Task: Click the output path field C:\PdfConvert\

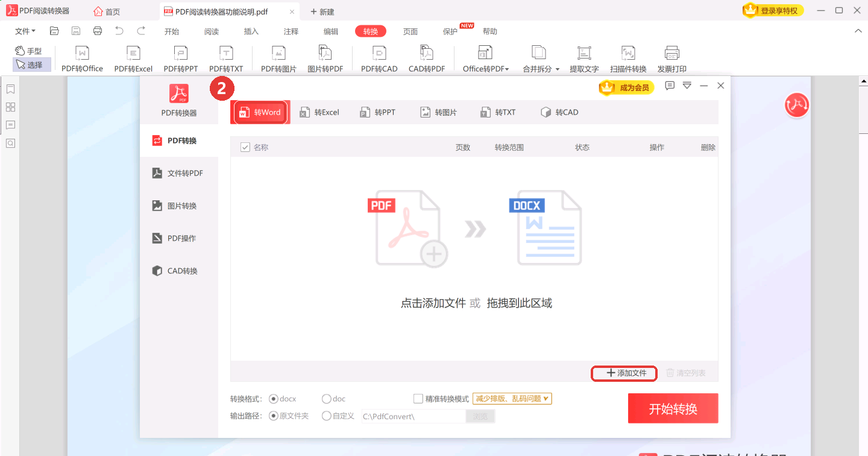Action: pyautogui.click(x=413, y=416)
